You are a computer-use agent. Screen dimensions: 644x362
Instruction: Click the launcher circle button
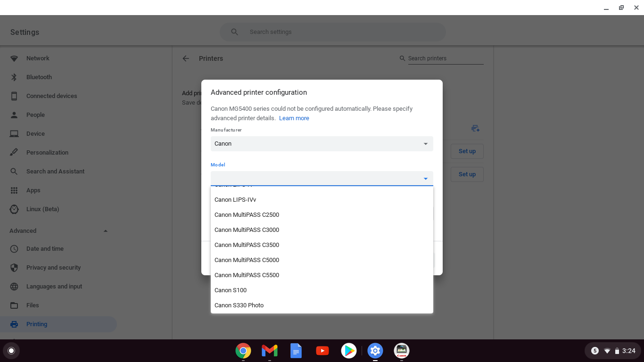coord(11,351)
